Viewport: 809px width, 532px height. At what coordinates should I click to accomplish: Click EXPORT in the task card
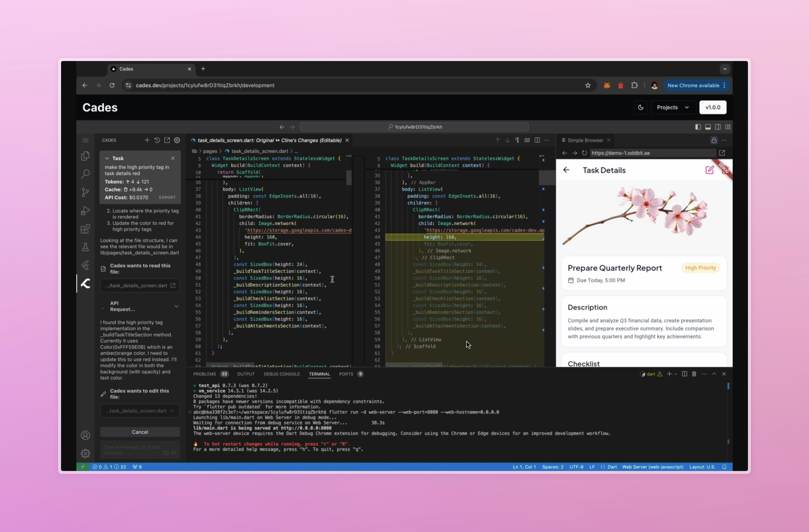click(x=167, y=197)
